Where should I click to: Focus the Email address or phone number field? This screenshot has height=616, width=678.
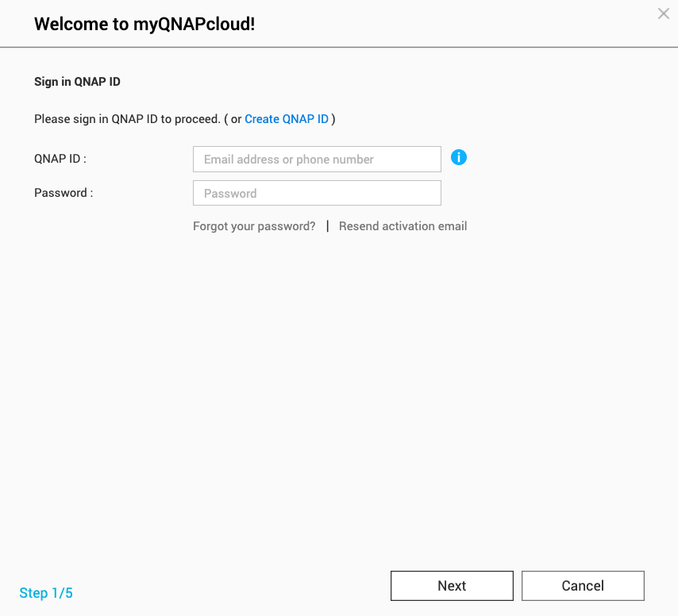pos(317,159)
